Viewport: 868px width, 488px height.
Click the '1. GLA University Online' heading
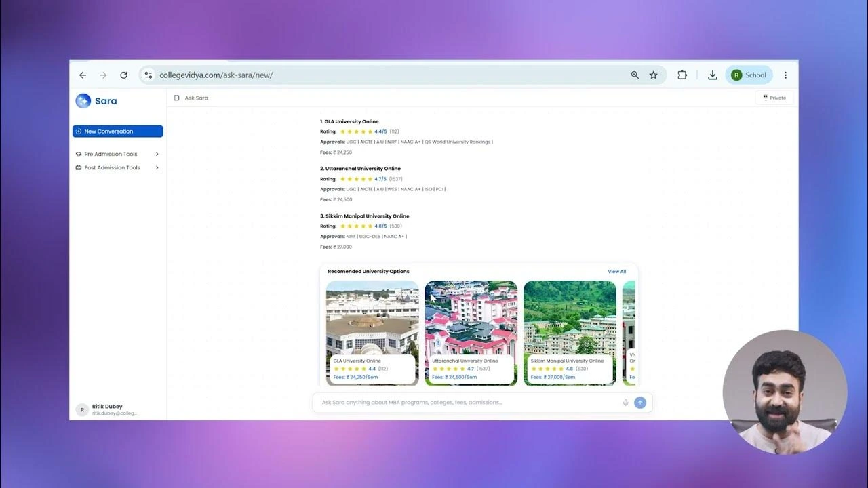pyautogui.click(x=349, y=122)
